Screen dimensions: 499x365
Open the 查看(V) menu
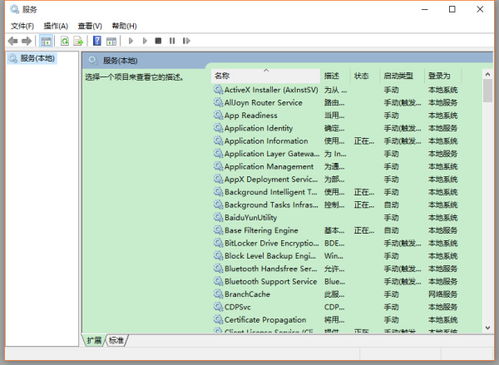(90, 26)
